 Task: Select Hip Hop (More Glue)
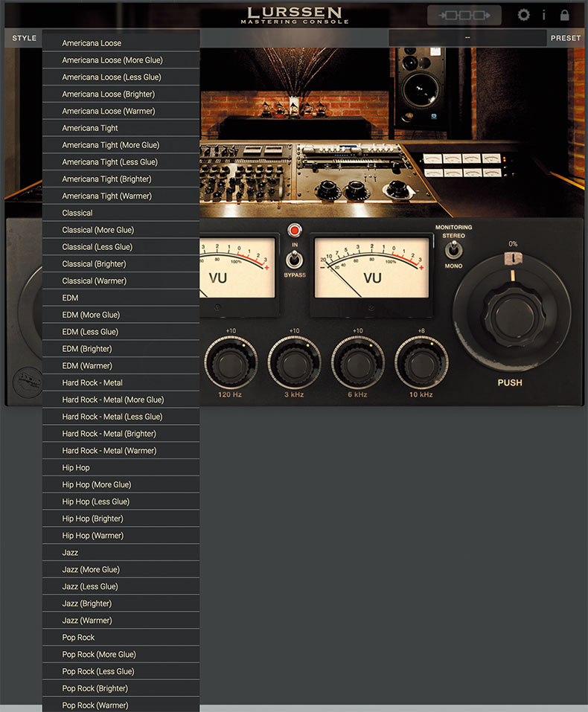121,484
